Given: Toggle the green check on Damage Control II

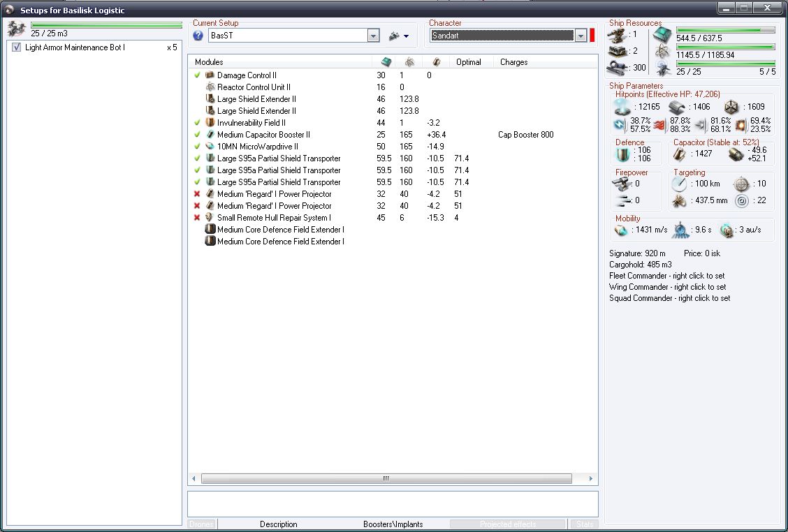Looking at the screenshot, I should pos(197,75).
